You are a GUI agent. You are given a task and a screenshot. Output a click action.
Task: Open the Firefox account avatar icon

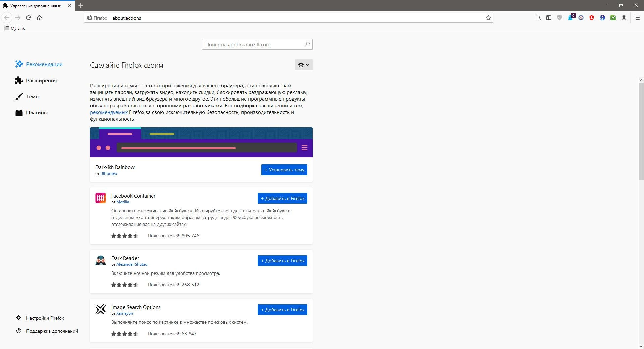coord(624,18)
